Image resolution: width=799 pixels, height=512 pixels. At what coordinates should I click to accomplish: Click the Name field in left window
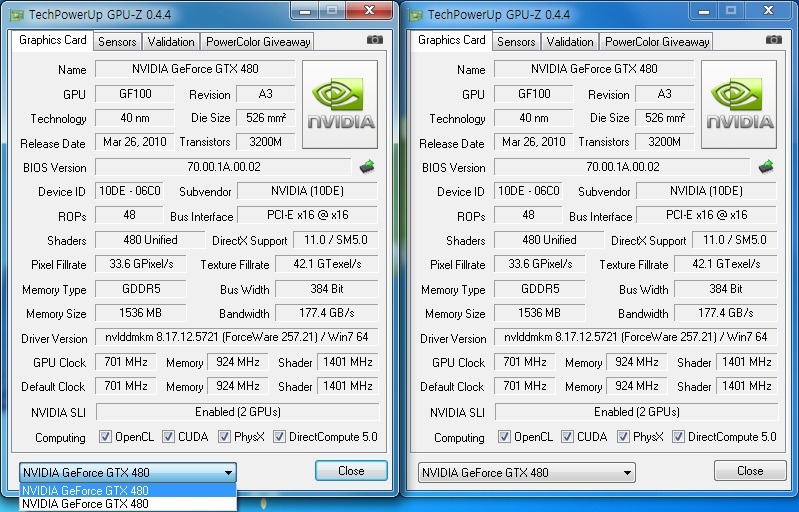point(195,69)
